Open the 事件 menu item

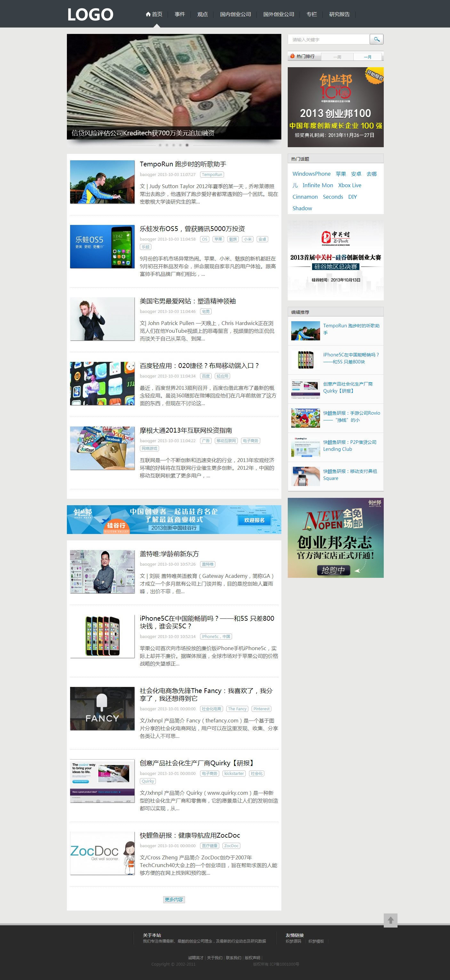pyautogui.click(x=180, y=14)
